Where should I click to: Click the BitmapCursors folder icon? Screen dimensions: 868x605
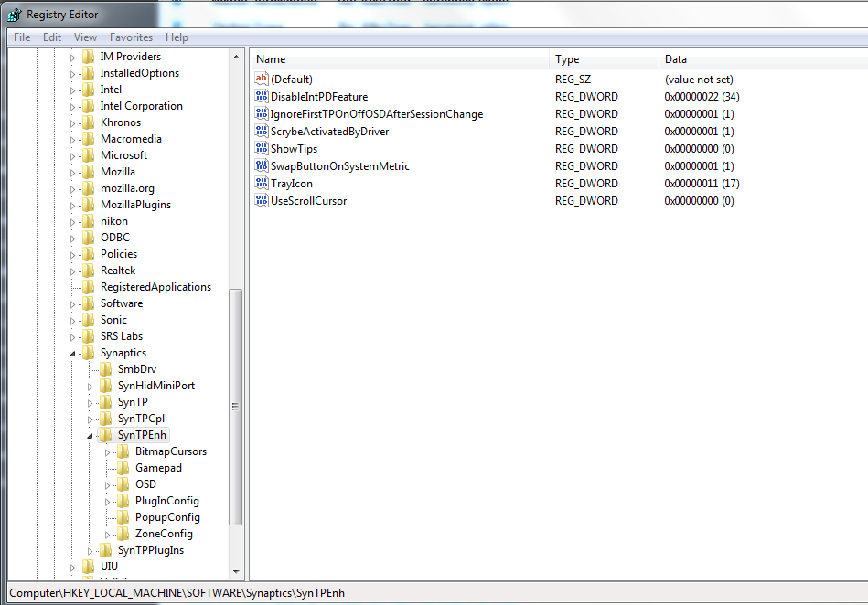pos(123,451)
